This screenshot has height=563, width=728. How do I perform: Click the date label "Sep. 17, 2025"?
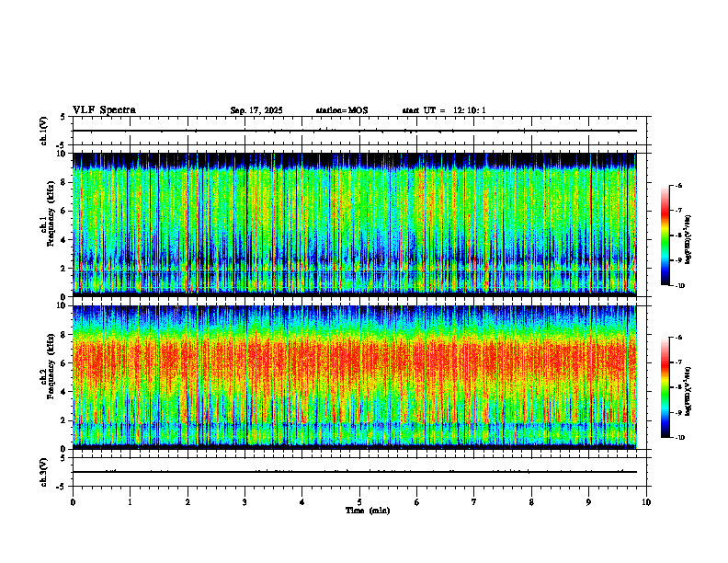(256, 110)
